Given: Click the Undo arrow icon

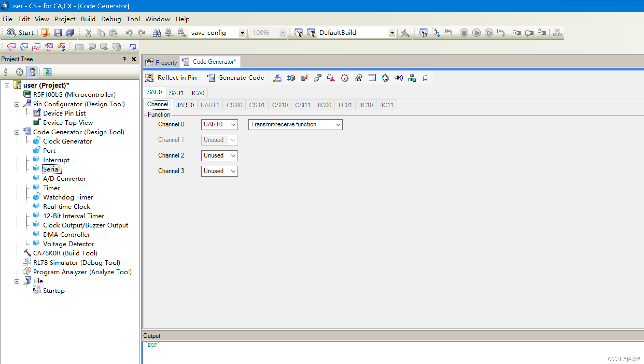Looking at the screenshot, I should pyautogui.click(x=129, y=33).
